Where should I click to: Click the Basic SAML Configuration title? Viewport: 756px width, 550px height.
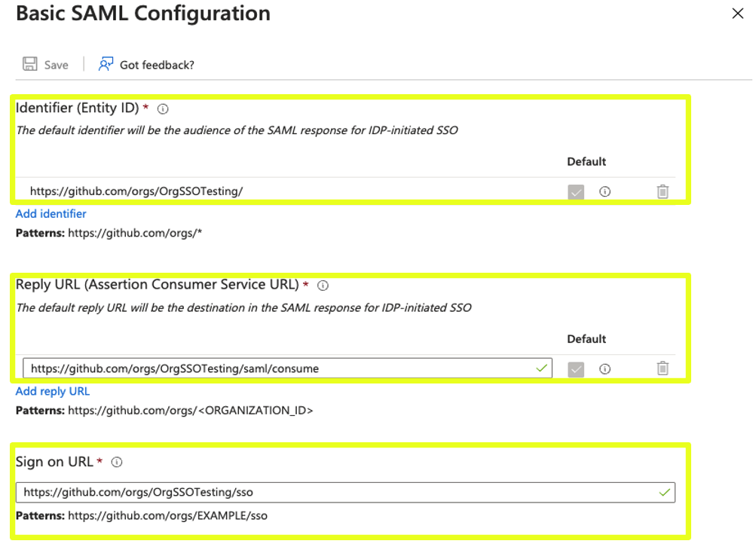[142, 13]
